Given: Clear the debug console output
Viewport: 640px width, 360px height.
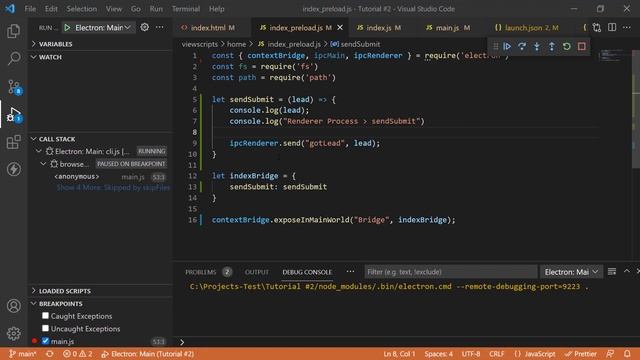Looking at the screenshot, I should click(x=612, y=271).
